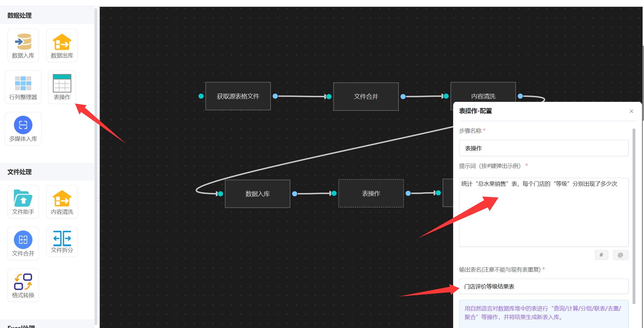Viewport: 644px width, 328px height.
Task: Select the 多媒体入库 icon
Action: pos(23,129)
